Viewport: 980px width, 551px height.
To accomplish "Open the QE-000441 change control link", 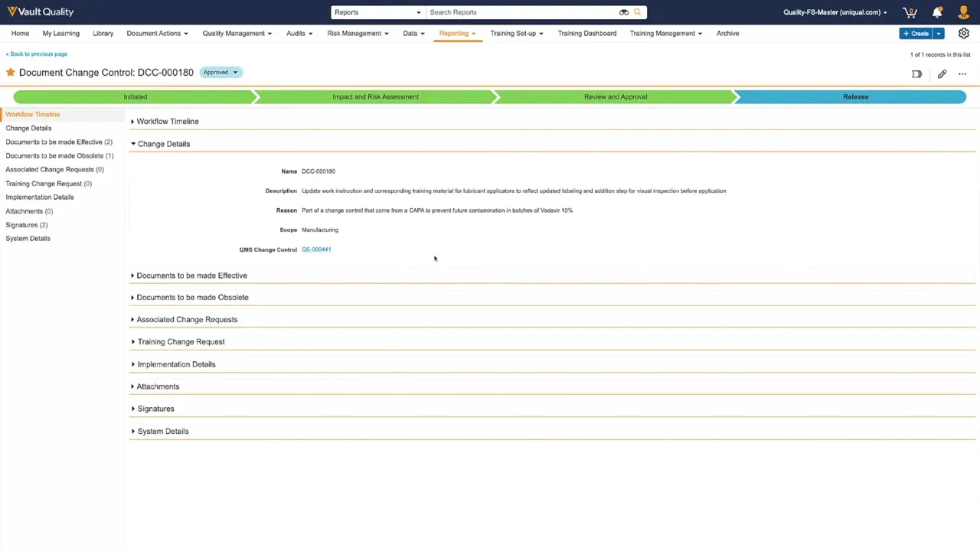I will (316, 249).
